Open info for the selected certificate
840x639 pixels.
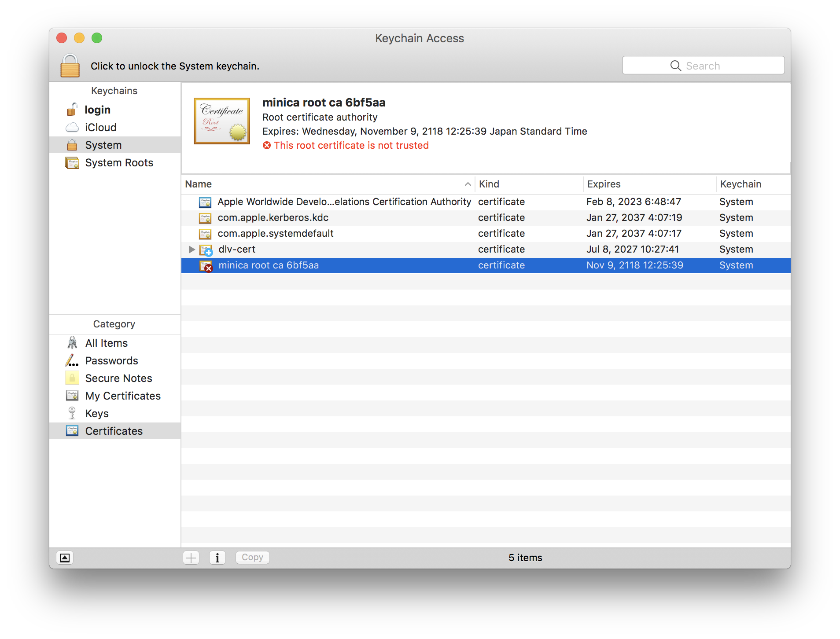[x=217, y=558]
